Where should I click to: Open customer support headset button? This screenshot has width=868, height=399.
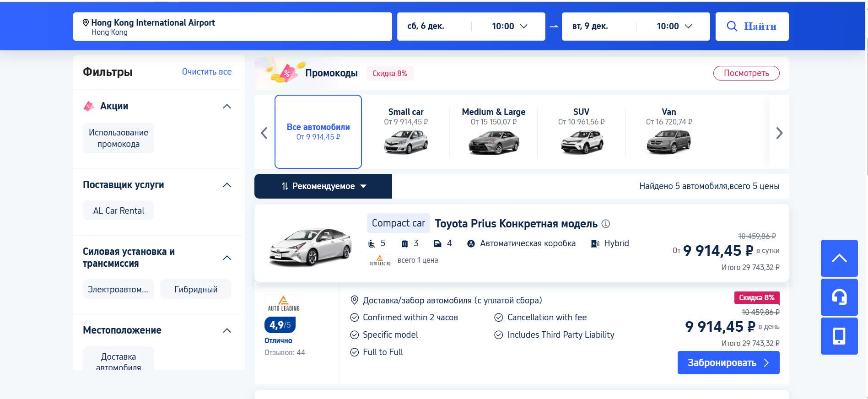(839, 297)
